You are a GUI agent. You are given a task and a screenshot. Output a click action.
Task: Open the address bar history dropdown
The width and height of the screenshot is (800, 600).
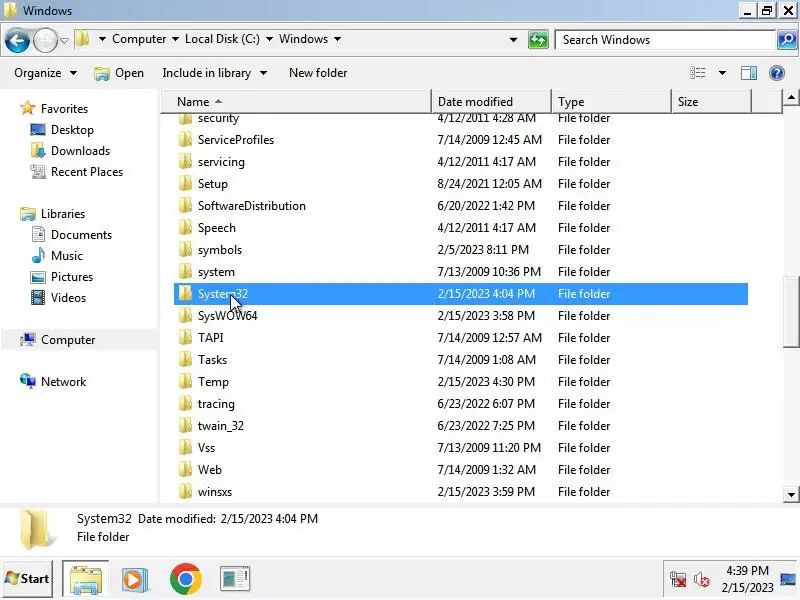513,40
